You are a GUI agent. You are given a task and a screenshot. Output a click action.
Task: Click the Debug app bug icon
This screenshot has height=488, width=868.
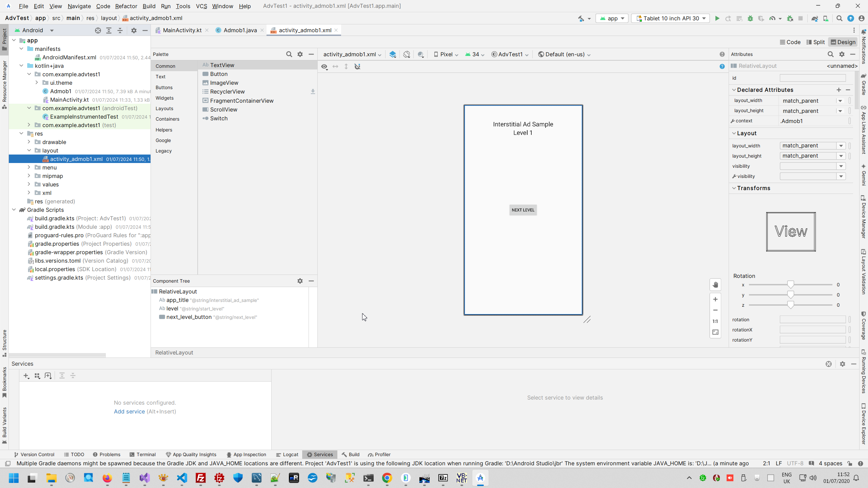click(750, 18)
